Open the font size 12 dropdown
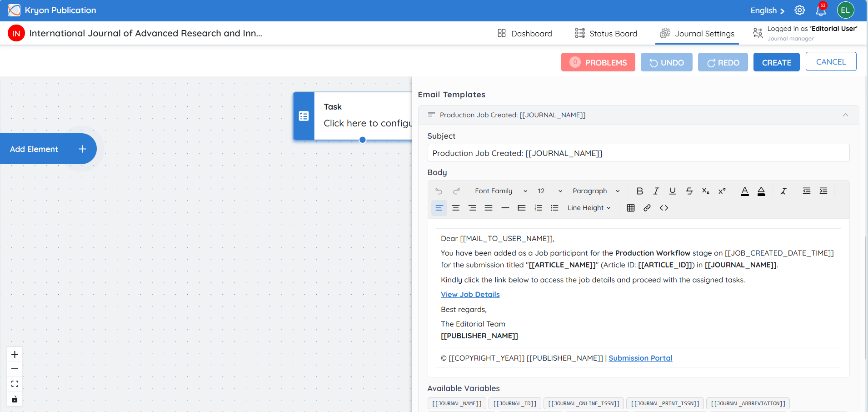The height and width of the screenshot is (412, 868). coord(550,191)
